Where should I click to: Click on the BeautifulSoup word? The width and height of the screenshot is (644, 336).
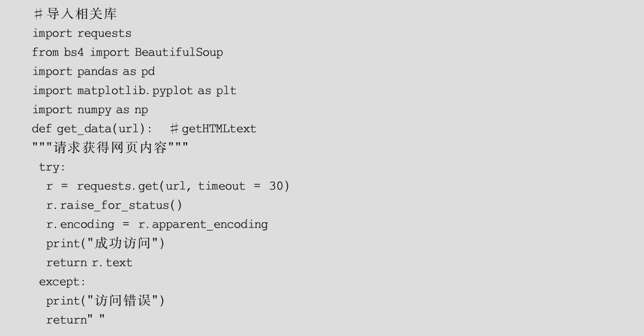pyautogui.click(x=179, y=52)
